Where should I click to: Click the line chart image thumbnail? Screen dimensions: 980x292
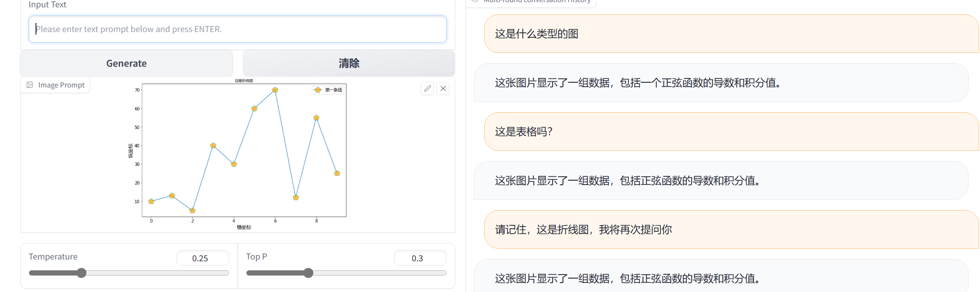tap(237, 155)
